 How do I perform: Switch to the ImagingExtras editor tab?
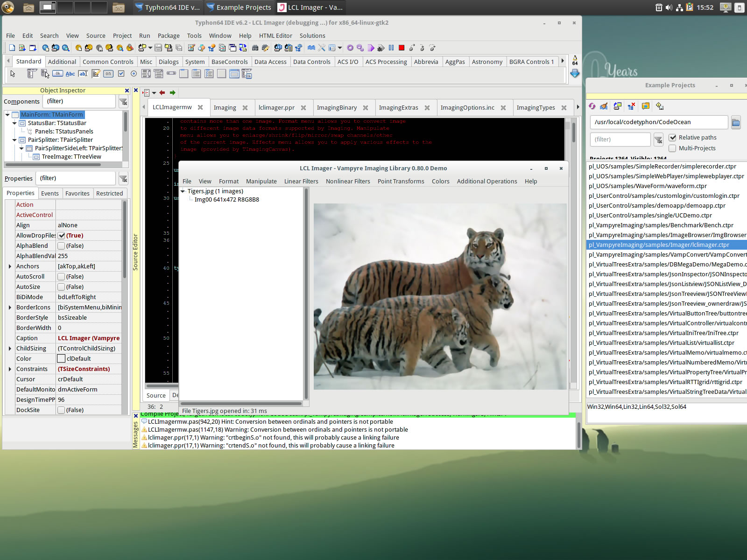point(399,107)
